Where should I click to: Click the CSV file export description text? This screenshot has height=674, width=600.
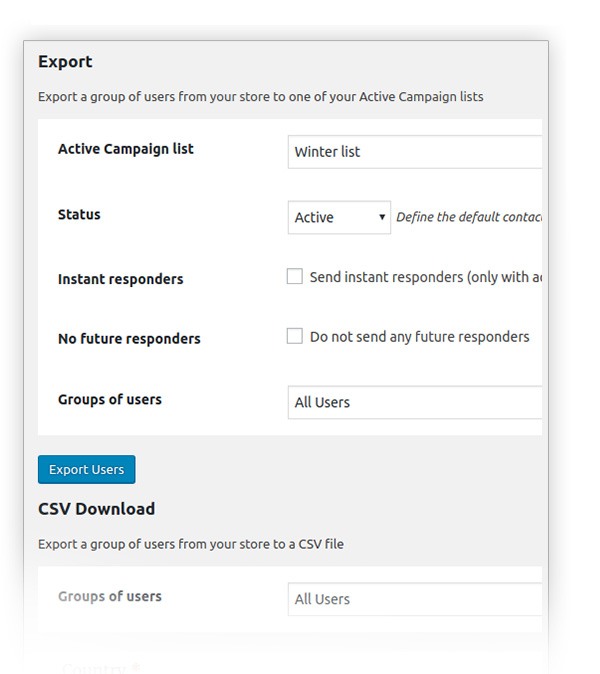coord(190,545)
